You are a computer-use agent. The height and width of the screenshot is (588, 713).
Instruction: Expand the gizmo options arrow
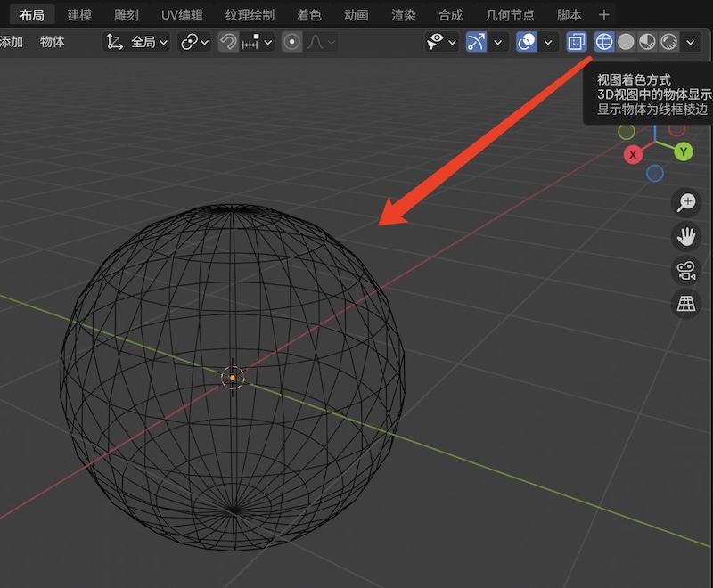(x=498, y=42)
